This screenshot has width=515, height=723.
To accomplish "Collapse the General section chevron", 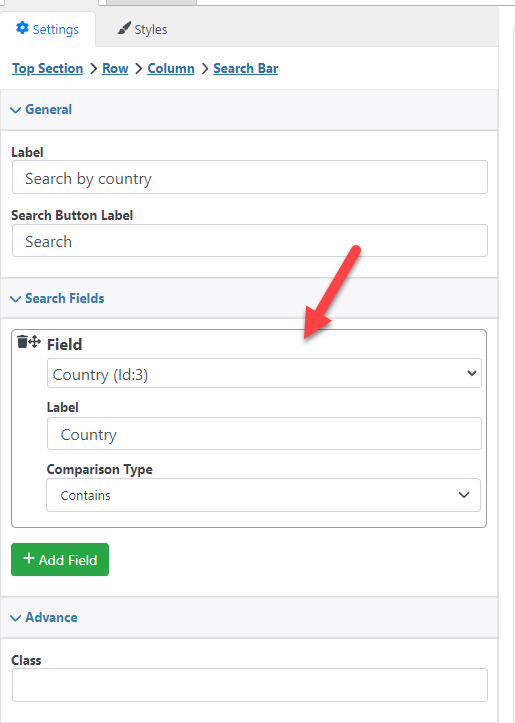I will [x=16, y=110].
